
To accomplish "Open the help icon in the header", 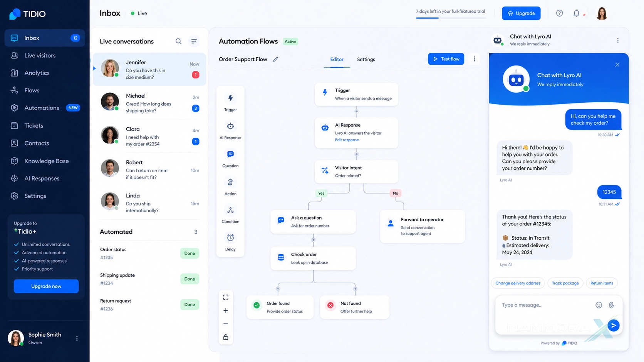I will point(559,13).
